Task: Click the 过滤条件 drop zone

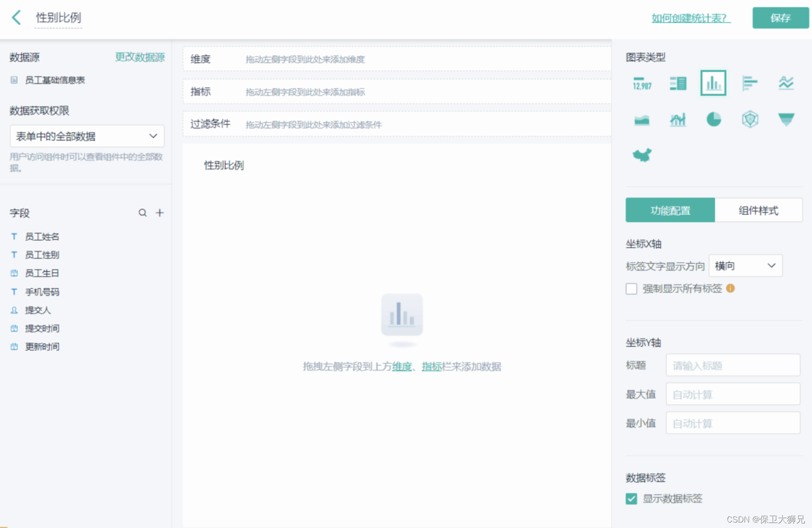Action: coord(397,124)
